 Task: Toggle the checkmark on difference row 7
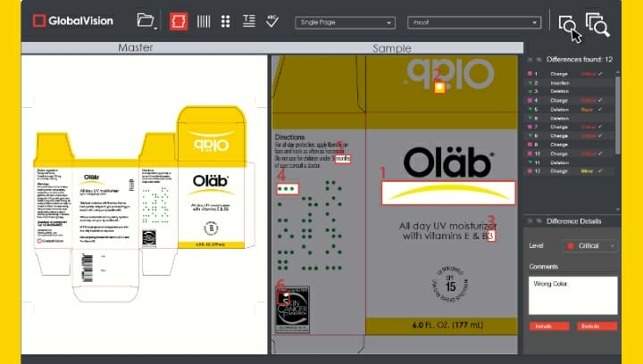[x=600, y=127]
